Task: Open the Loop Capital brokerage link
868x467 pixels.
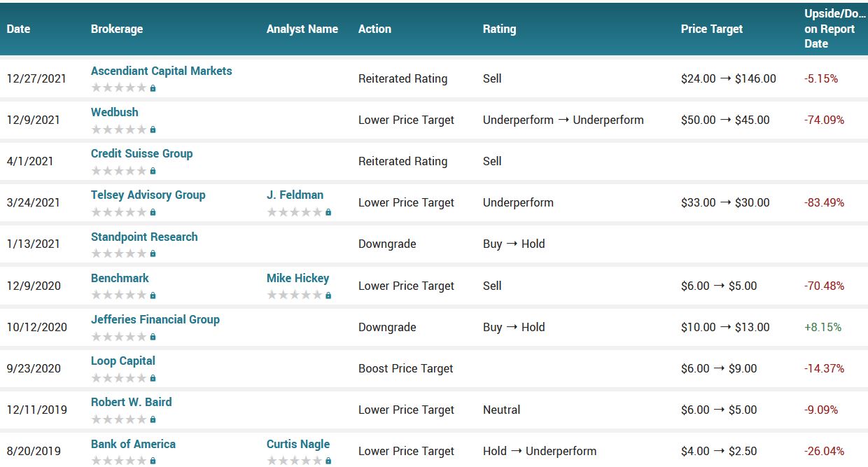Action: coord(123,361)
